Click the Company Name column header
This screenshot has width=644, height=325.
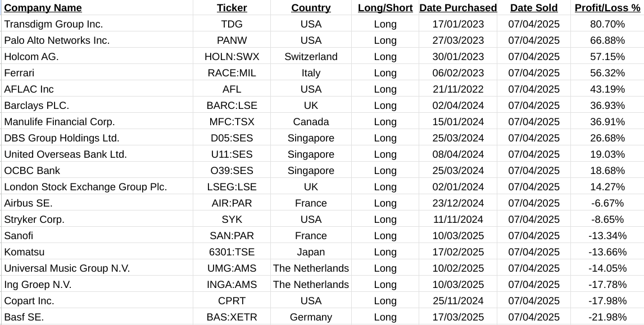click(43, 8)
